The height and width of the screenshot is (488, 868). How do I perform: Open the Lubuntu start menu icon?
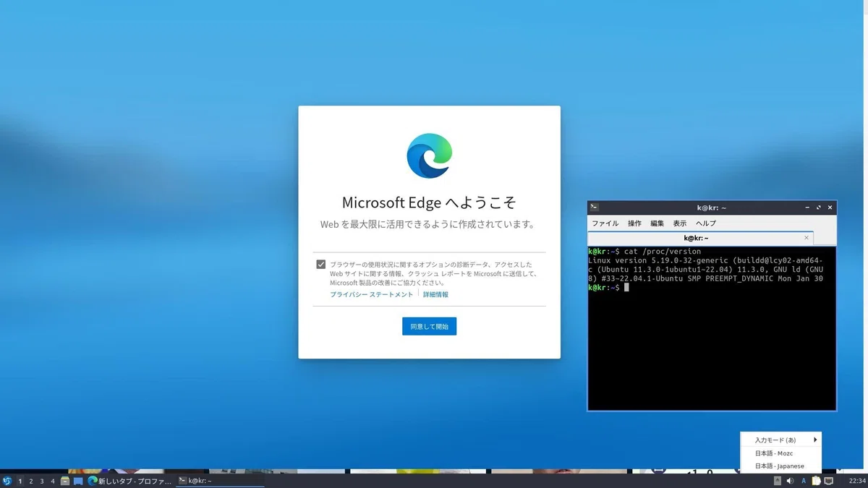click(x=7, y=481)
